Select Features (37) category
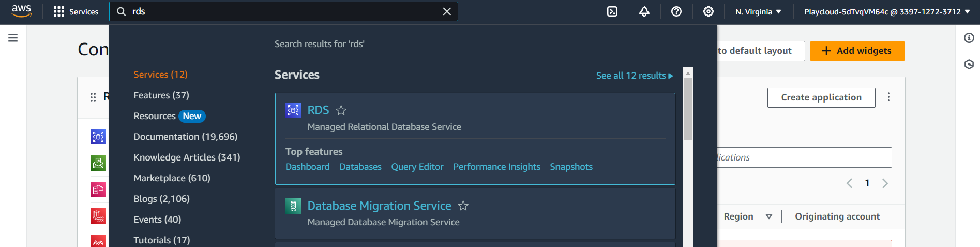Image resolution: width=980 pixels, height=247 pixels. 161,95
